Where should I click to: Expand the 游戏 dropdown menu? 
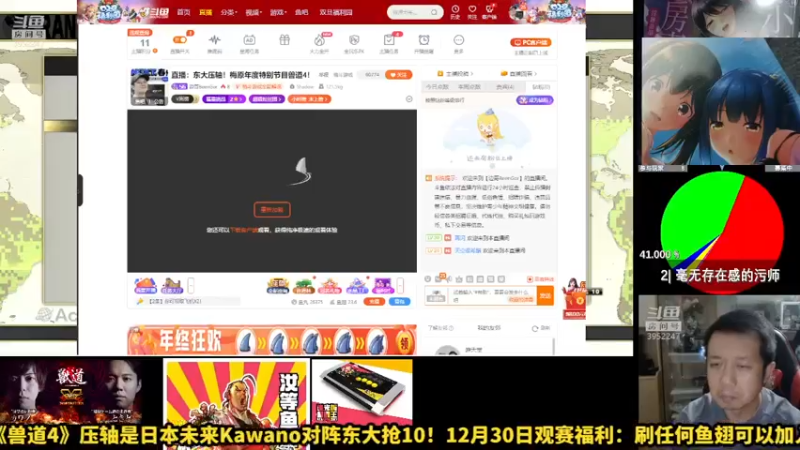tap(278, 12)
